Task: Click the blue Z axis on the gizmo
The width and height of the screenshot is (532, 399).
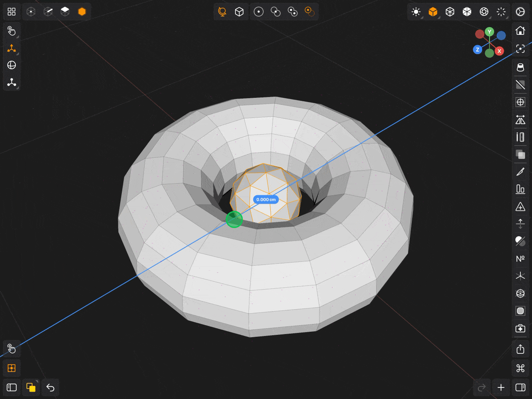Action: point(477,49)
